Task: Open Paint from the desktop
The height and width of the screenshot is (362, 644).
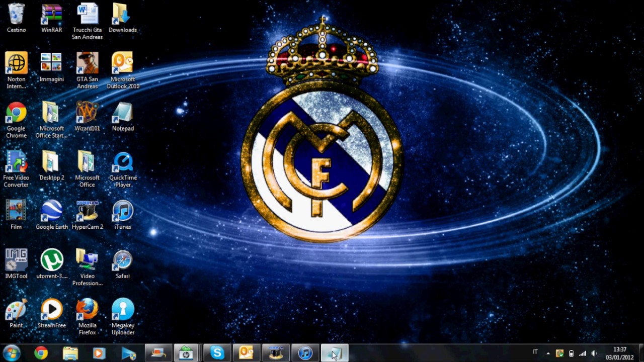Action: click(x=16, y=314)
